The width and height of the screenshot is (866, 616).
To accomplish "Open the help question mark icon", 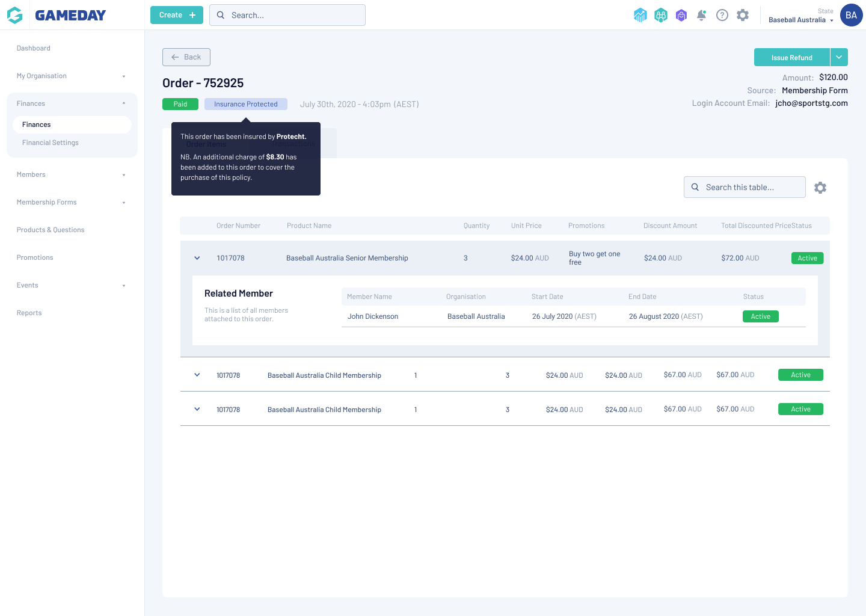I will pyautogui.click(x=722, y=15).
